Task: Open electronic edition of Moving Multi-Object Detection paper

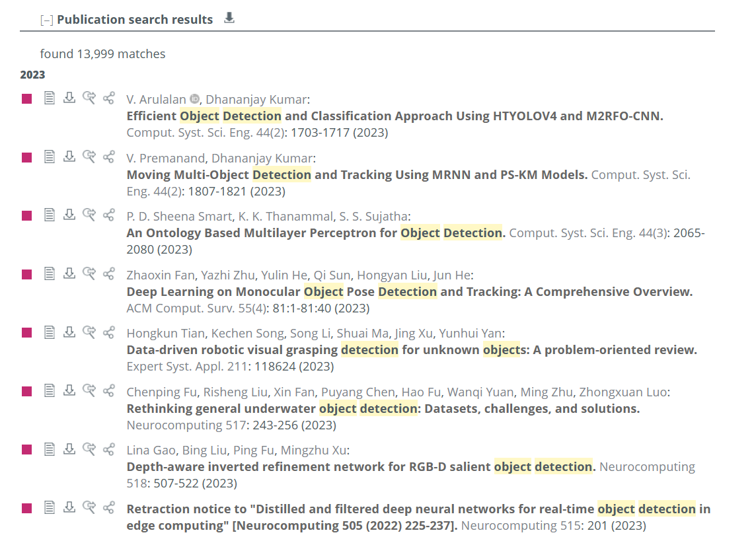Action: [49, 157]
